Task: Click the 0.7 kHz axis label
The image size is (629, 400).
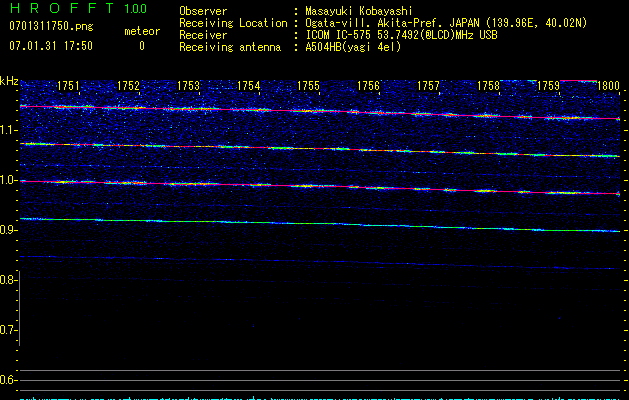Action: pyautogui.click(x=9, y=330)
